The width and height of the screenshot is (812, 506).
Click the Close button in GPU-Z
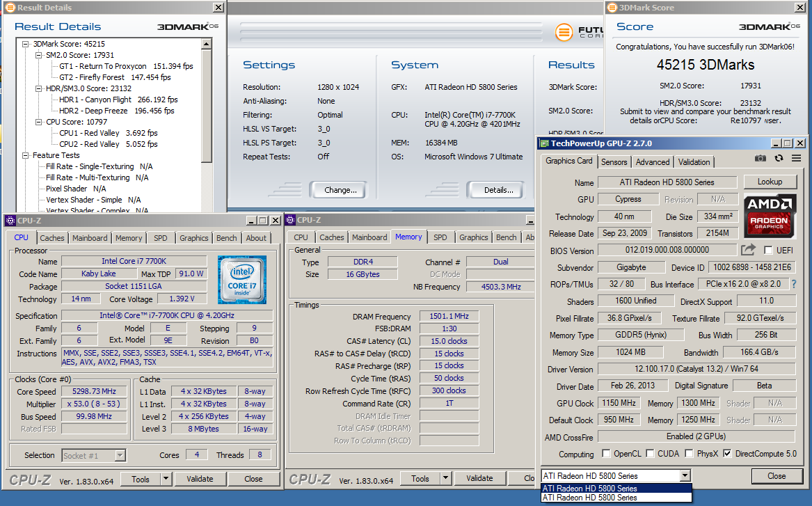(777, 476)
